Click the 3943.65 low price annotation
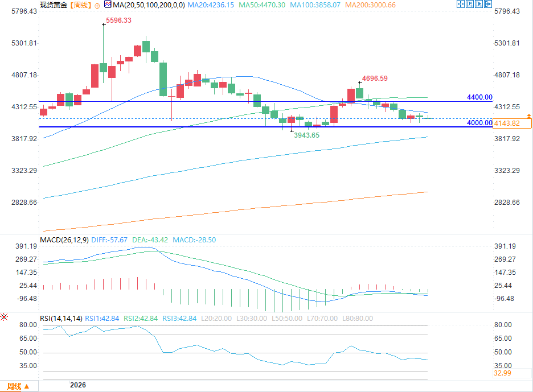Image resolution: width=533 pixels, height=392 pixels. [x=306, y=135]
